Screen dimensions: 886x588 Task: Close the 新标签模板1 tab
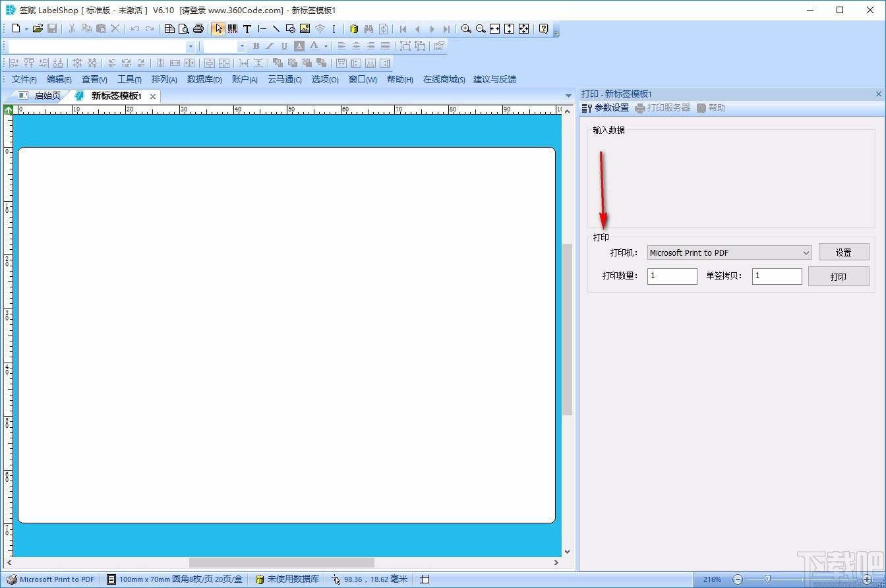[x=153, y=96]
